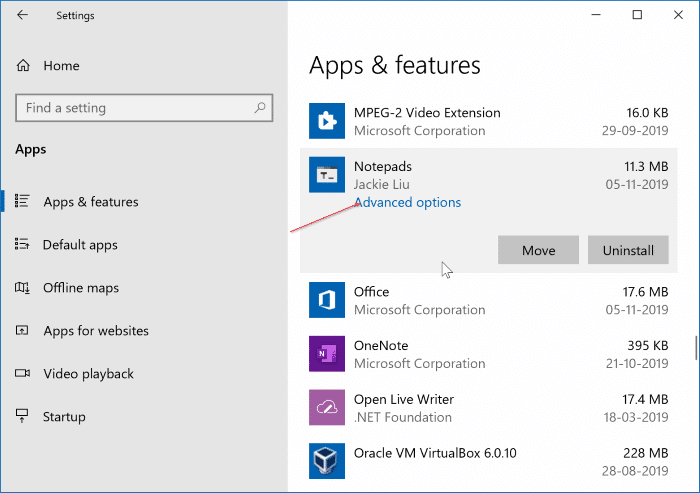Maximize the Settings window
Viewport: 700px width, 493px height.
tap(637, 15)
